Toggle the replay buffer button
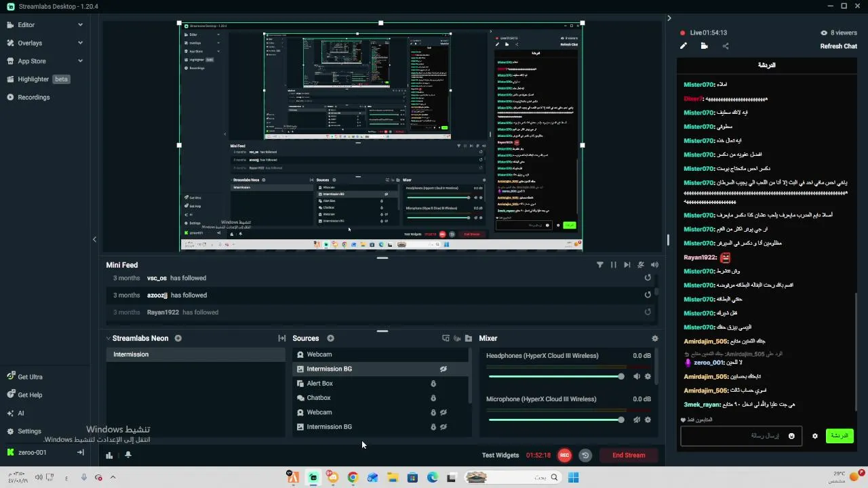This screenshot has height=488, width=868. 585,455
